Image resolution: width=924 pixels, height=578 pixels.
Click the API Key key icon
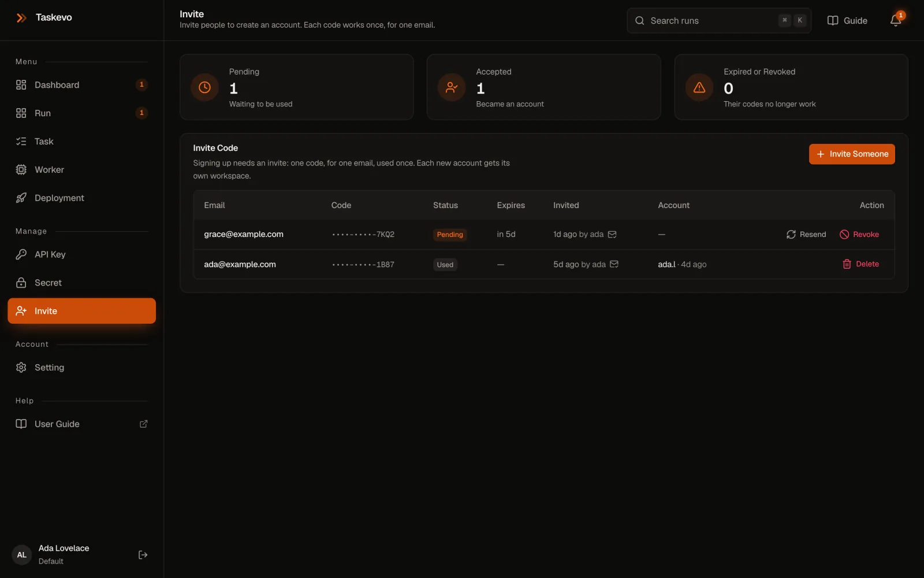click(21, 254)
